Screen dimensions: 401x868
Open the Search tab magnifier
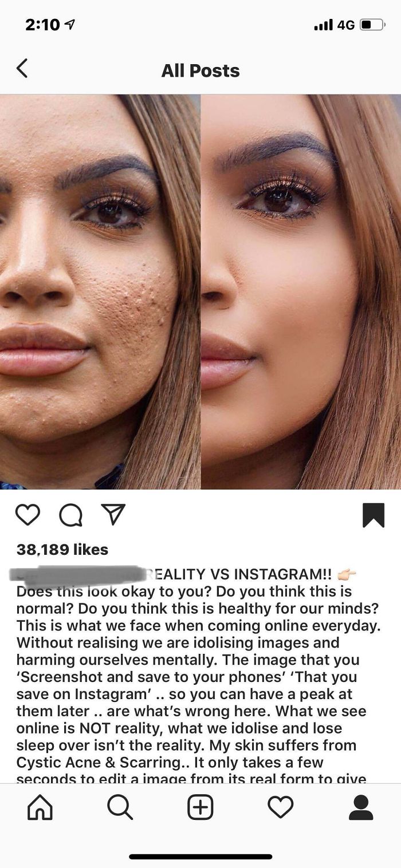click(x=120, y=807)
